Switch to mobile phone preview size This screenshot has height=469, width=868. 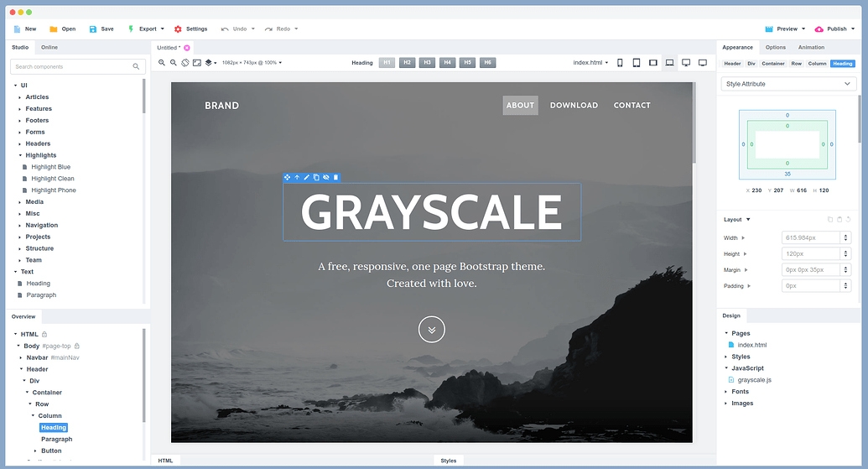(x=620, y=63)
